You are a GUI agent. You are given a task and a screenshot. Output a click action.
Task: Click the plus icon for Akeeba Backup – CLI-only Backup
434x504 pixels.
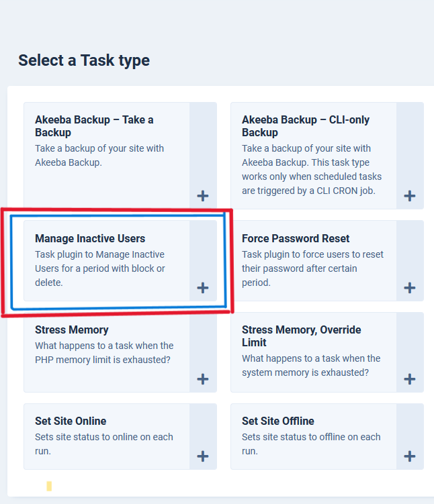point(409,196)
